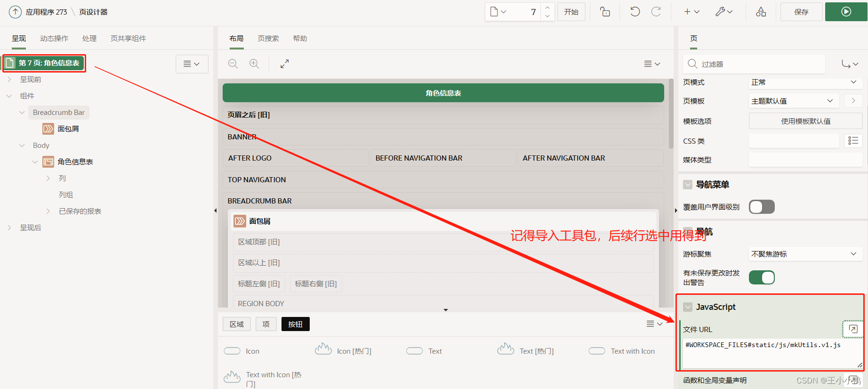The width and height of the screenshot is (868, 389).
Task: Click the 开始 button
Action: 571,12
